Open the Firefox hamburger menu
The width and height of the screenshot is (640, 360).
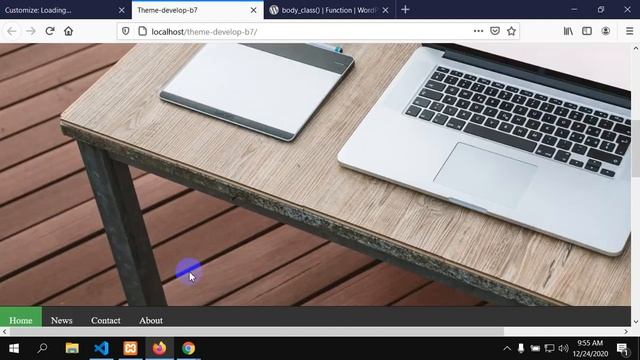[x=629, y=31]
